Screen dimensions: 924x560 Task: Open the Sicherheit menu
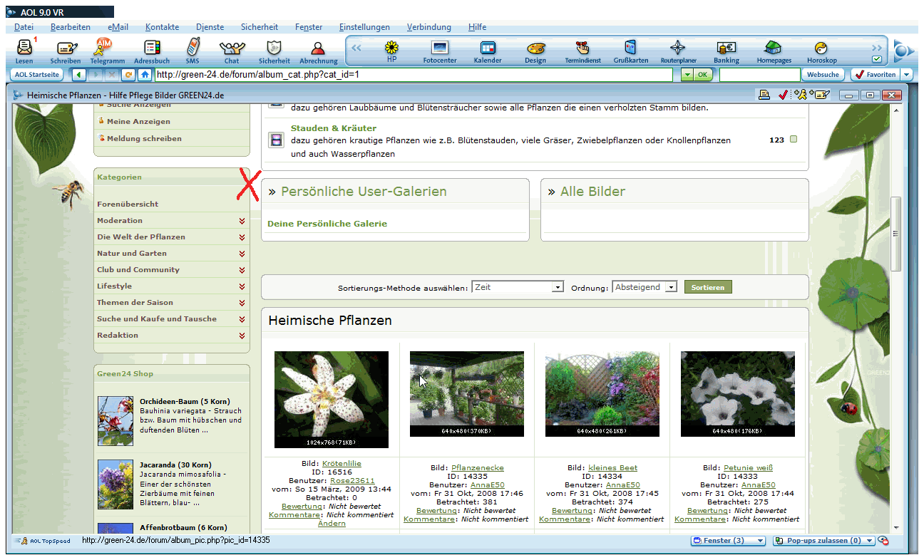pos(260,27)
